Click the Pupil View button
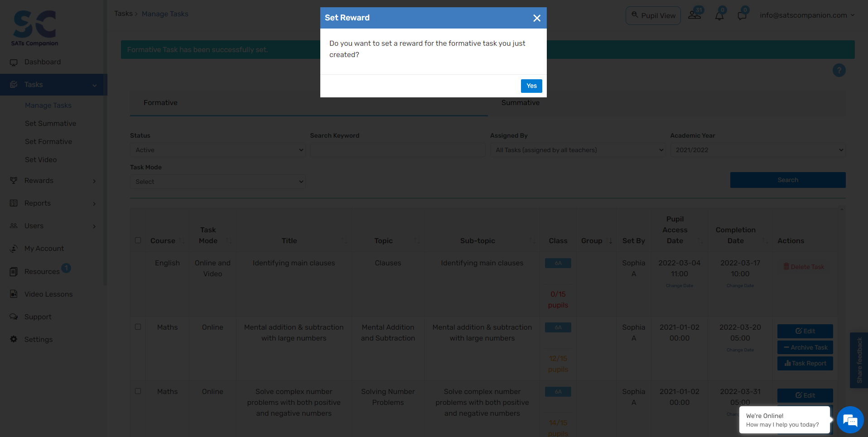The width and height of the screenshot is (868, 437). pyautogui.click(x=653, y=15)
